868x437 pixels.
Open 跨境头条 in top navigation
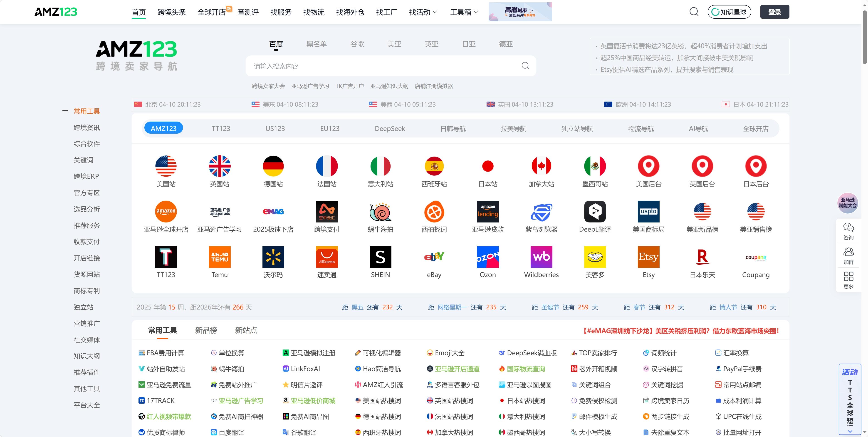[x=171, y=12]
